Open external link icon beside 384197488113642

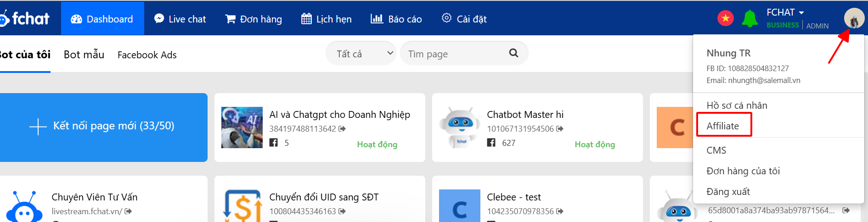(342, 129)
